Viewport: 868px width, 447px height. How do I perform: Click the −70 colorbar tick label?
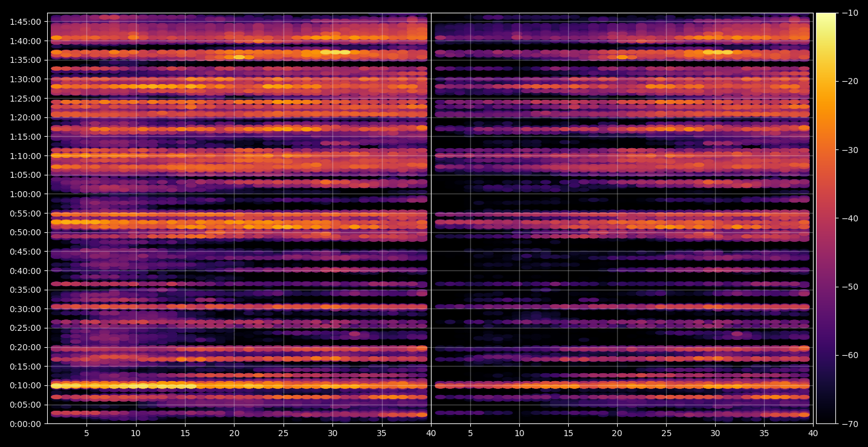pos(849,423)
